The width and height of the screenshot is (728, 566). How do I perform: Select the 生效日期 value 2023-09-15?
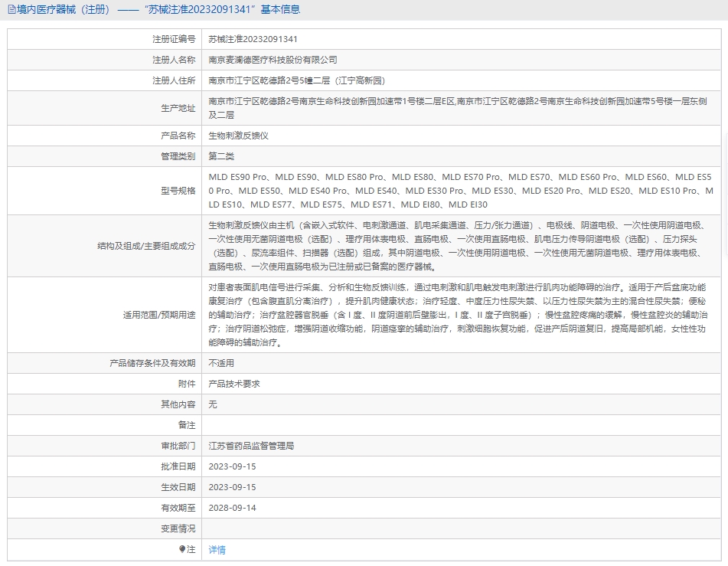232,487
